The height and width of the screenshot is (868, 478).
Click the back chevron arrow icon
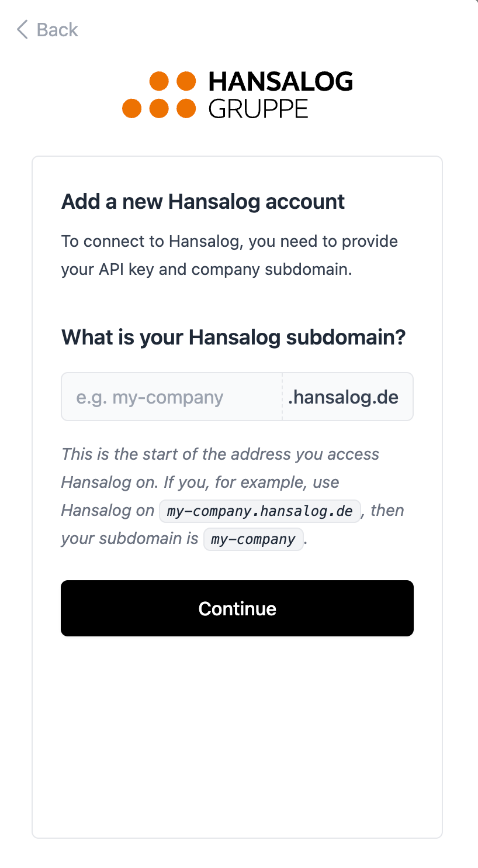[x=22, y=29]
